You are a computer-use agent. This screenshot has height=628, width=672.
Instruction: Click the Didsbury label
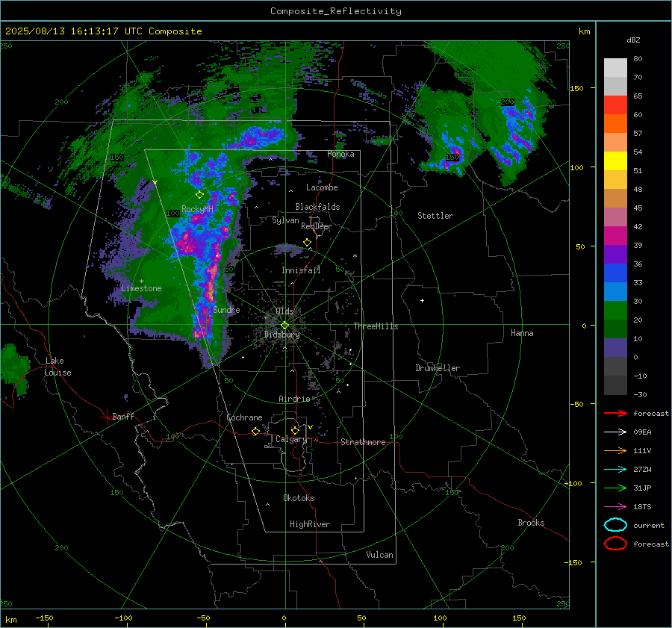[282, 335]
